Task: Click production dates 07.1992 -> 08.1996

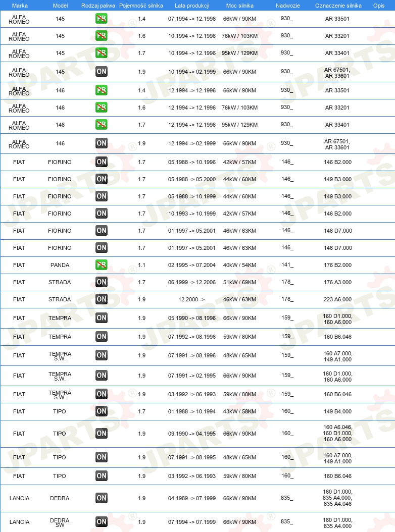Action: 192,337
